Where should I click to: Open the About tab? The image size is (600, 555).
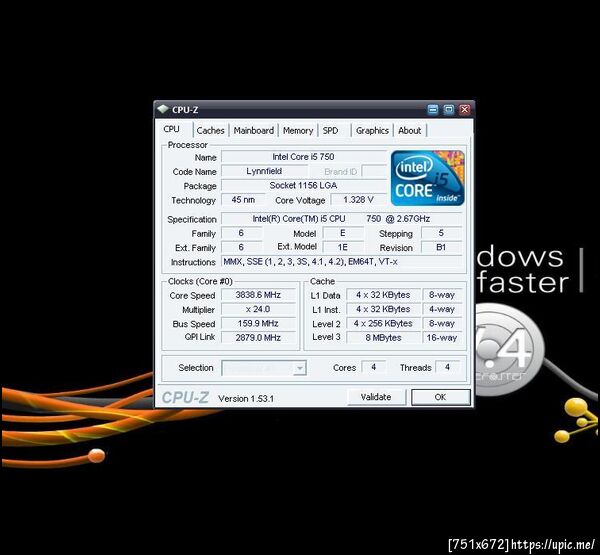[409, 131]
